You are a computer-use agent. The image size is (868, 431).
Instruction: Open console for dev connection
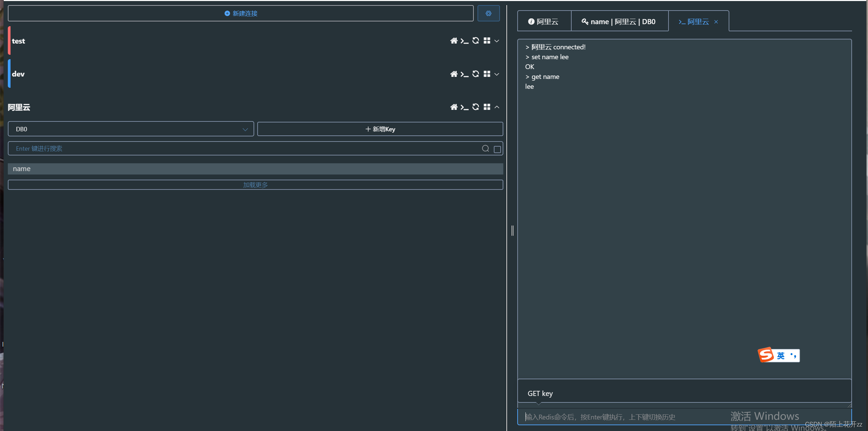[x=465, y=74]
